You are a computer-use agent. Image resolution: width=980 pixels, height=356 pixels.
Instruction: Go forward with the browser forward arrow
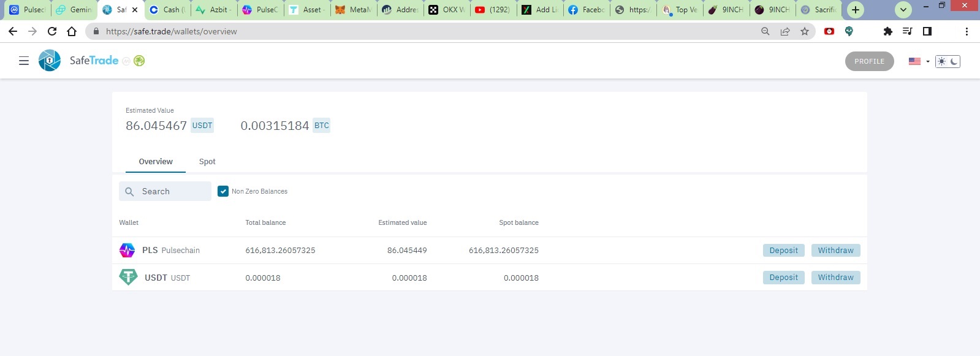32,31
